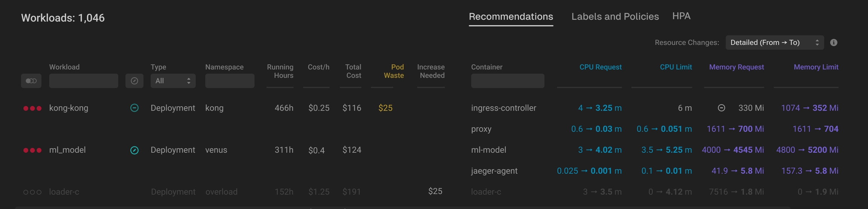Click kong-kong's circled minus status icon
The image size is (868, 209).
pyautogui.click(x=134, y=108)
